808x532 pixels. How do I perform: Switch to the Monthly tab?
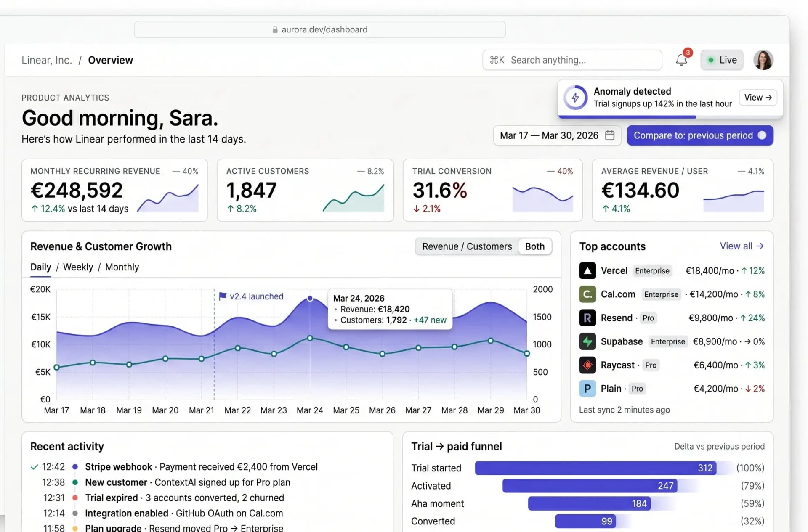(x=122, y=267)
